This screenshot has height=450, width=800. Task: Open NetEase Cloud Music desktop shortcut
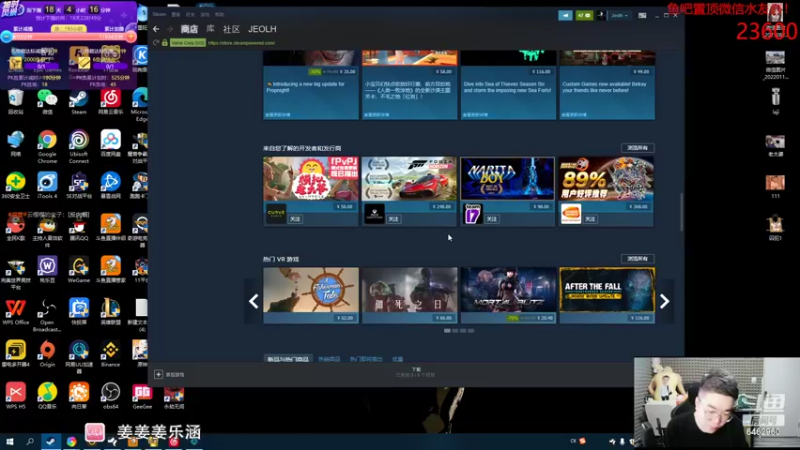click(x=110, y=102)
